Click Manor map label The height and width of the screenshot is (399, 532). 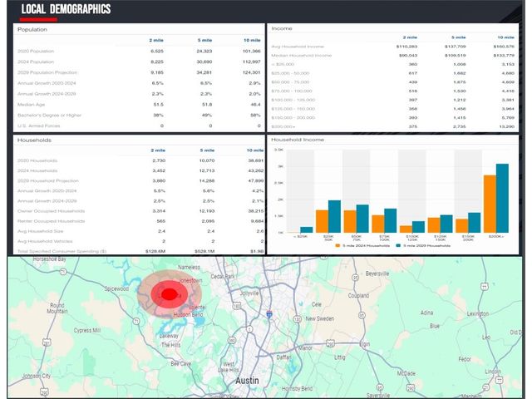coord(305,348)
